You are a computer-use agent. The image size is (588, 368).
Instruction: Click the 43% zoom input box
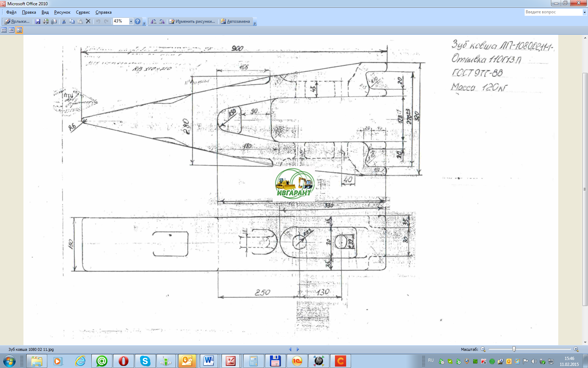(121, 21)
